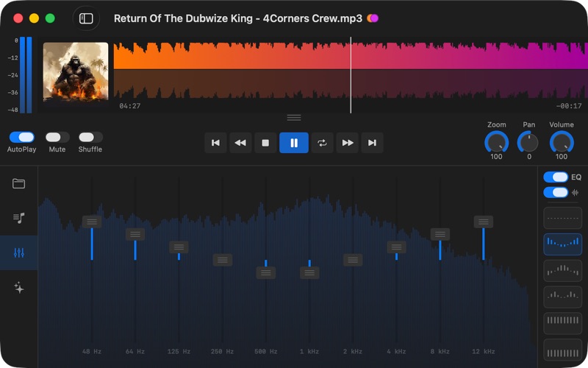Open the folder browser sidebar icon
The image size is (588, 368).
tap(19, 183)
